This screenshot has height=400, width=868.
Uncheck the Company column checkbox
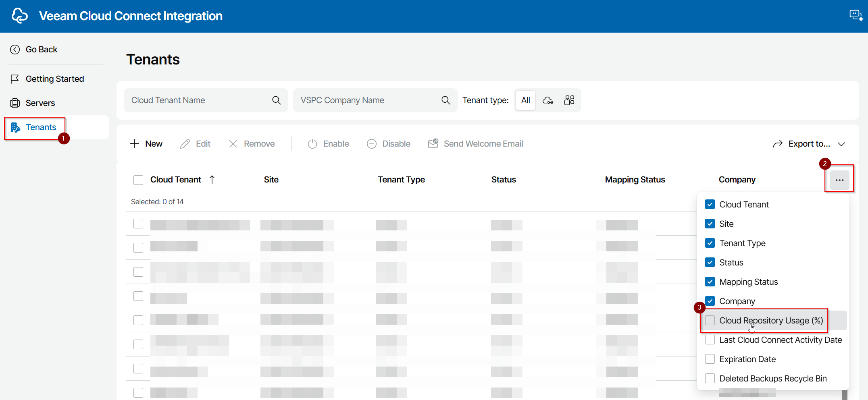coord(710,301)
